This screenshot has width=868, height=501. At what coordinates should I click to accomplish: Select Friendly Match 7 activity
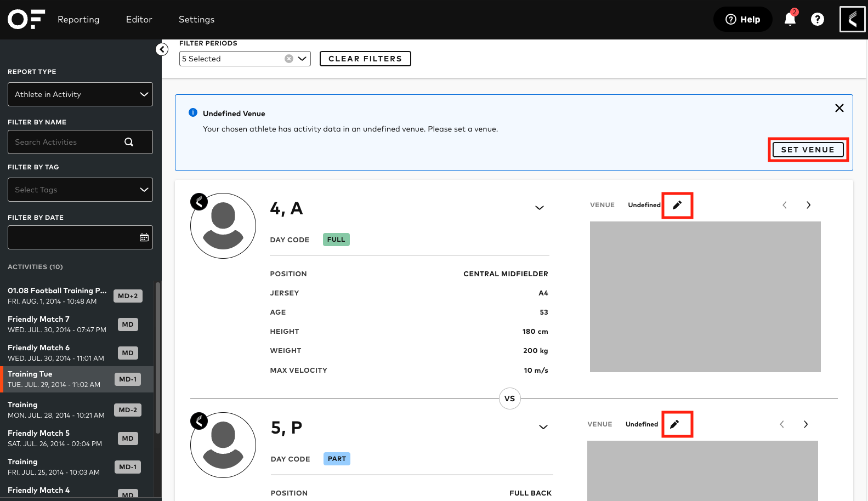click(x=77, y=324)
